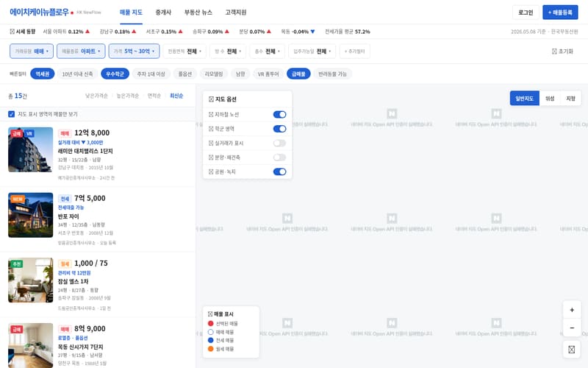Open the 잠실 엘스 1차 listing photo
The width and height of the screenshot is (588, 368).
(31, 280)
